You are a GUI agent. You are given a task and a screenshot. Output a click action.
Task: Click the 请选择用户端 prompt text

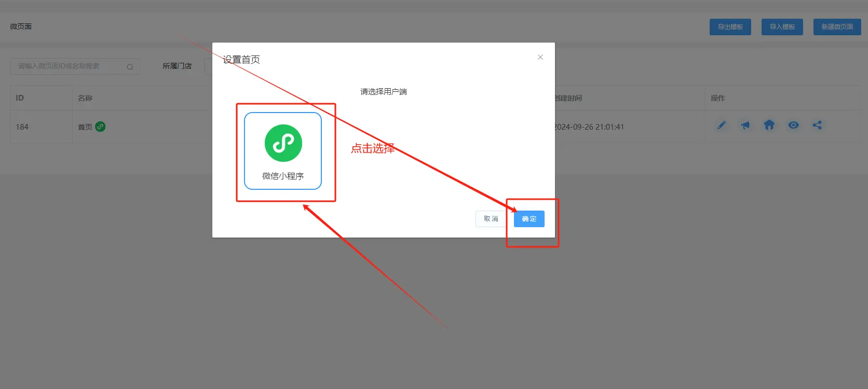pyautogui.click(x=384, y=92)
